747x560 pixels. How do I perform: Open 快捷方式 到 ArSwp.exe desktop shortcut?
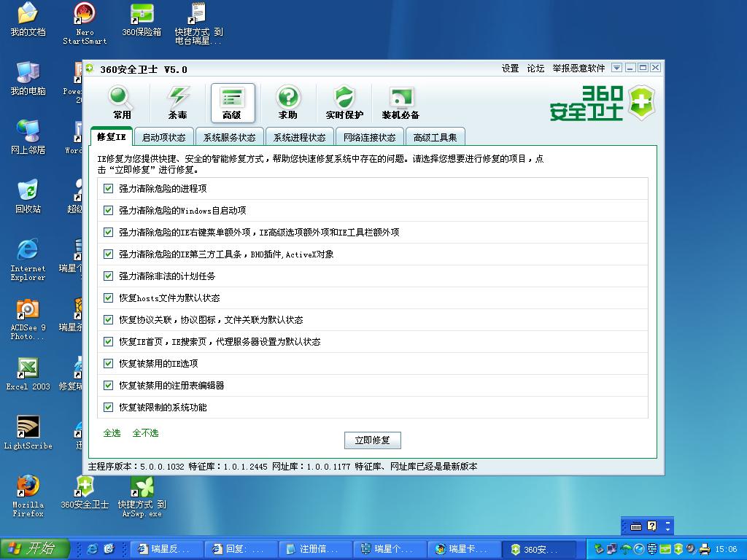(142, 496)
